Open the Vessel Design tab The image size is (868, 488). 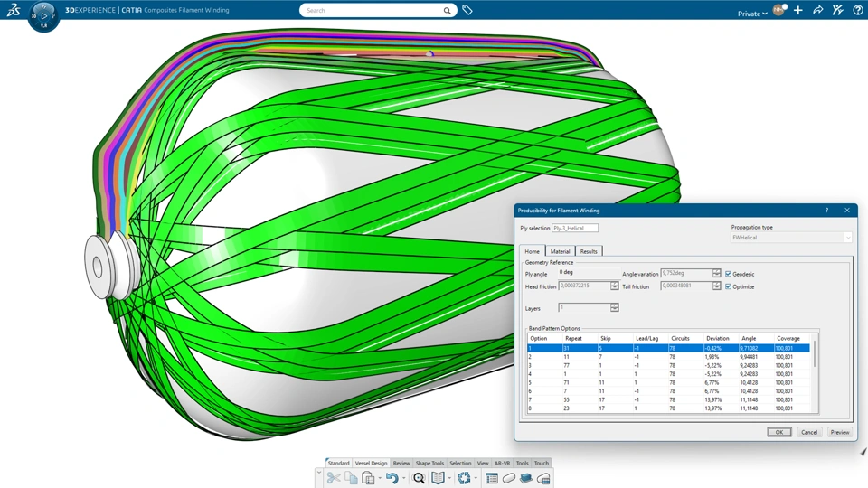pos(371,463)
